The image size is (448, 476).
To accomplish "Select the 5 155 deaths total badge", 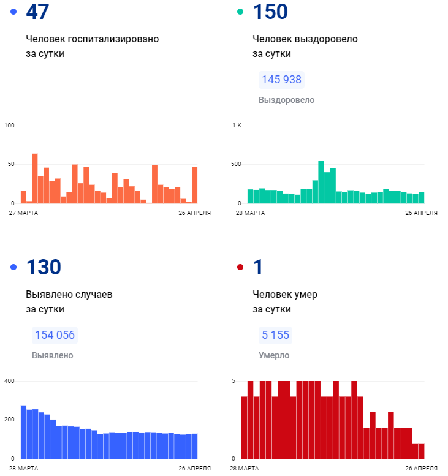I will [x=275, y=335].
